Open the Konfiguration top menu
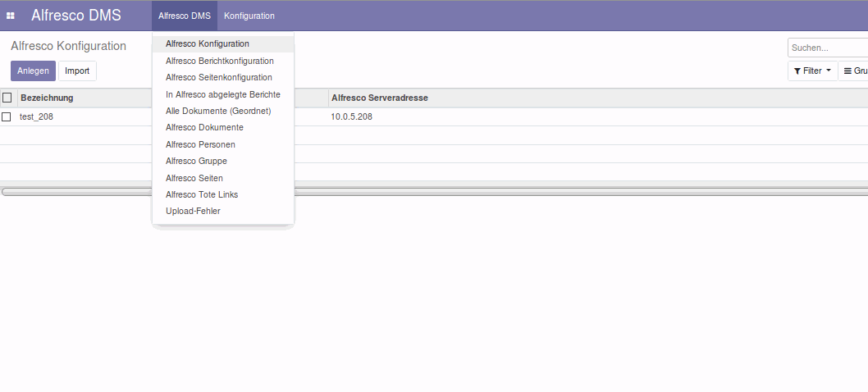 tap(249, 16)
